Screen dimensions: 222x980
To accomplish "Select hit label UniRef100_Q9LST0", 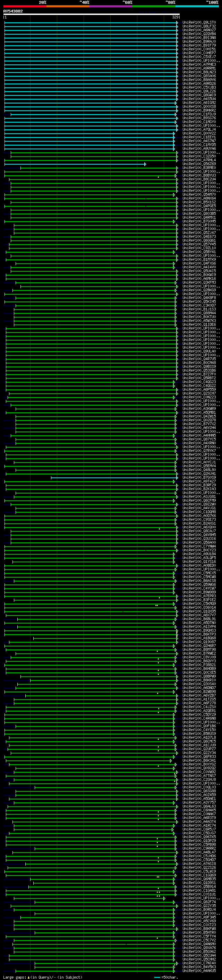I will point(199,23).
